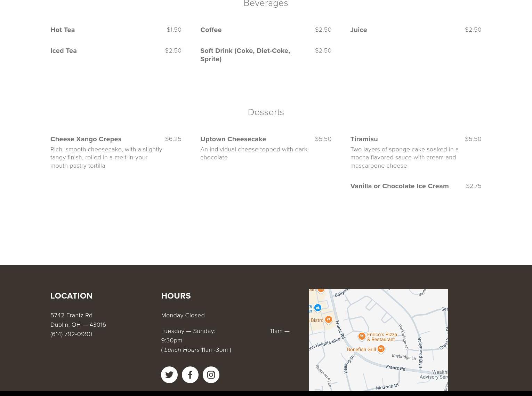Click the Tiramisu dessert title
Viewport: 532px width, 396px height.
(364, 139)
